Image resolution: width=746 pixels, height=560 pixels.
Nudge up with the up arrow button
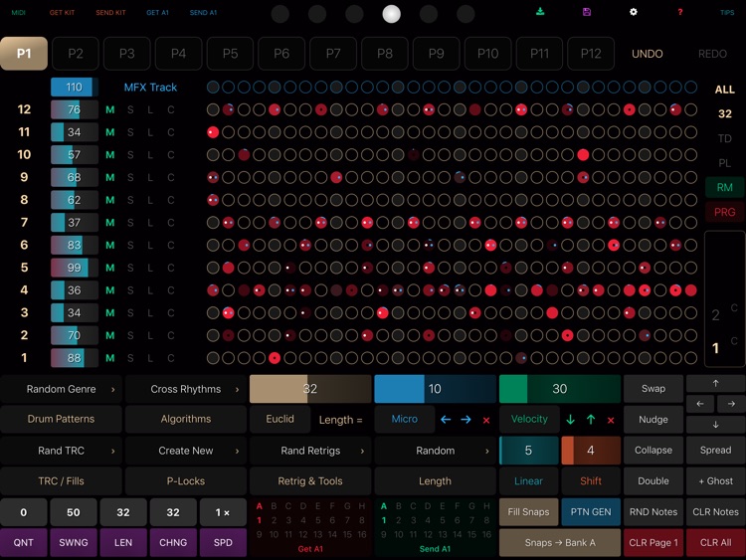pos(715,384)
